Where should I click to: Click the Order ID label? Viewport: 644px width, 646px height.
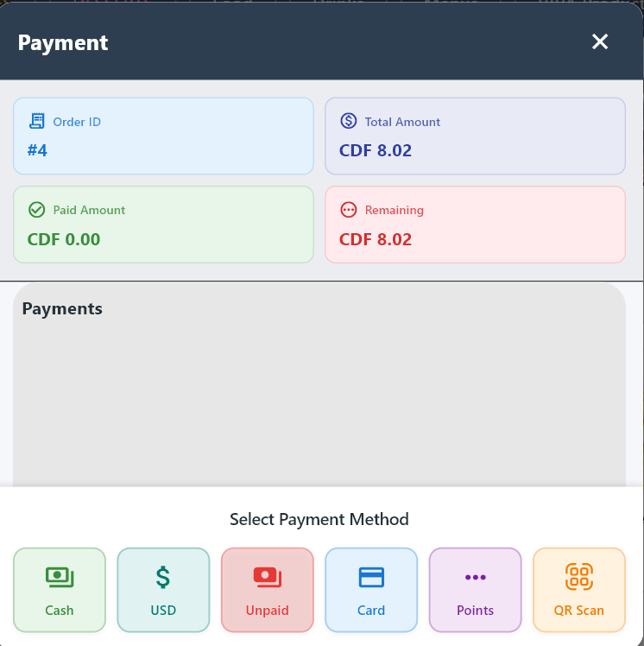coord(77,122)
